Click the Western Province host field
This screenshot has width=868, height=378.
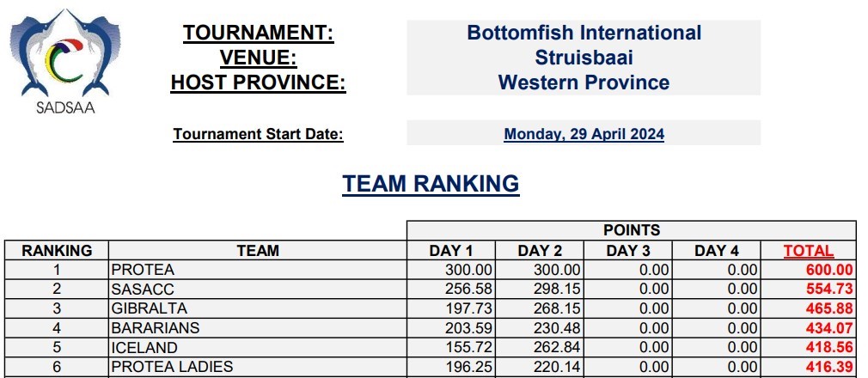(584, 82)
